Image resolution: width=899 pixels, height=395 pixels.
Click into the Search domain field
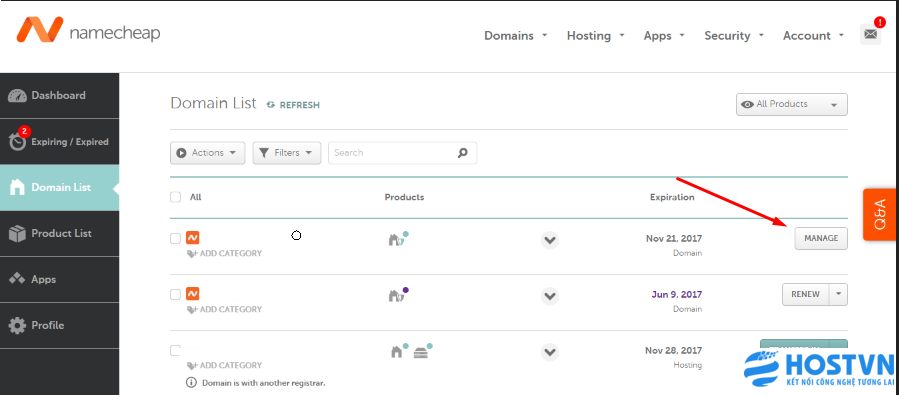tap(393, 153)
